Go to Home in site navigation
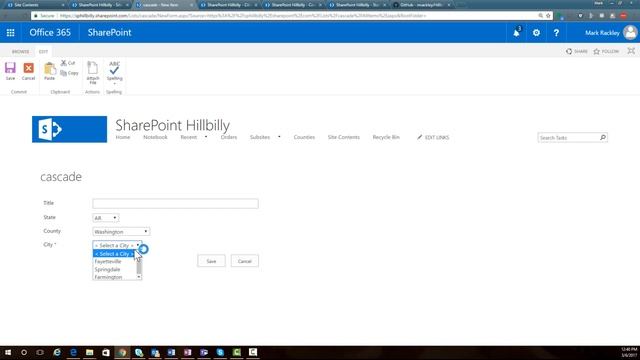Screen dimensions: 640x360 (123, 137)
